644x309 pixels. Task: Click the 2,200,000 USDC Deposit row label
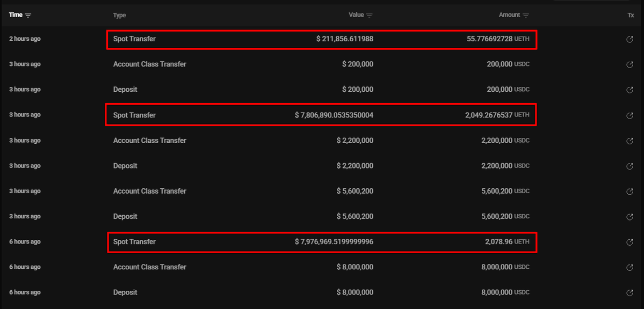click(125, 166)
